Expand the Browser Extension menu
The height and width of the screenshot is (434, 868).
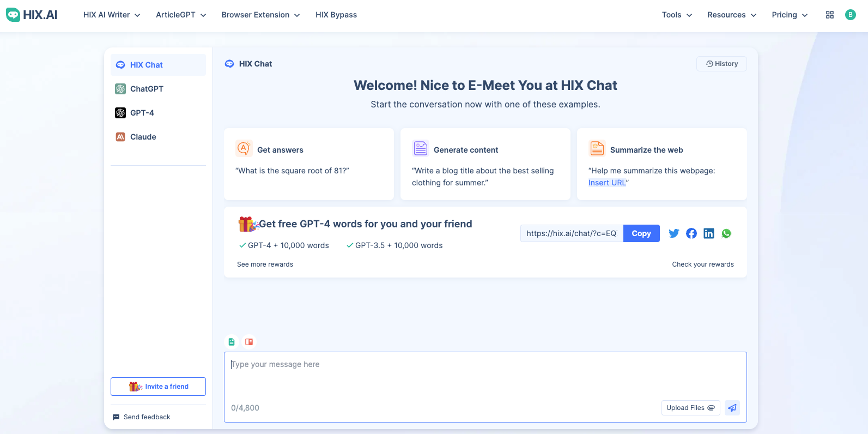[x=261, y=15]
